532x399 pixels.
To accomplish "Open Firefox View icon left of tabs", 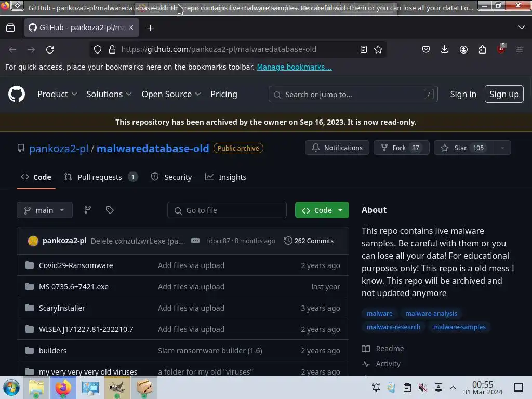I will pos(10,28).
